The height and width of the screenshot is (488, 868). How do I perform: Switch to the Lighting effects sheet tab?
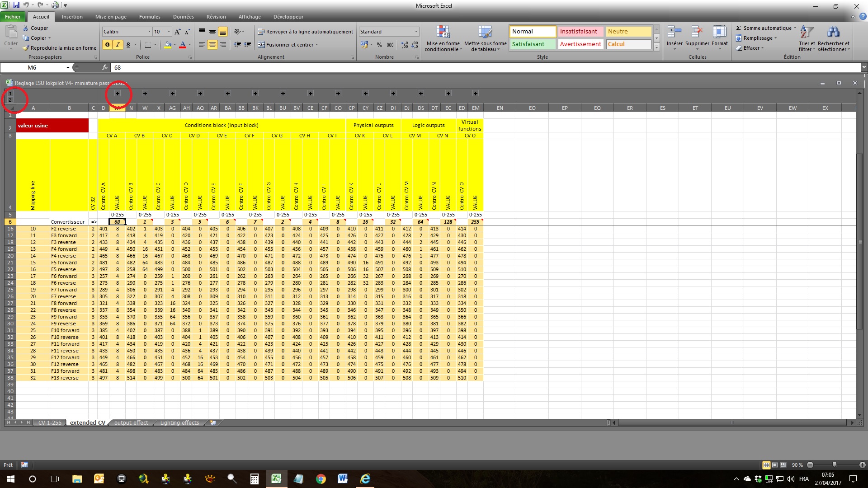tap(179, 423)
